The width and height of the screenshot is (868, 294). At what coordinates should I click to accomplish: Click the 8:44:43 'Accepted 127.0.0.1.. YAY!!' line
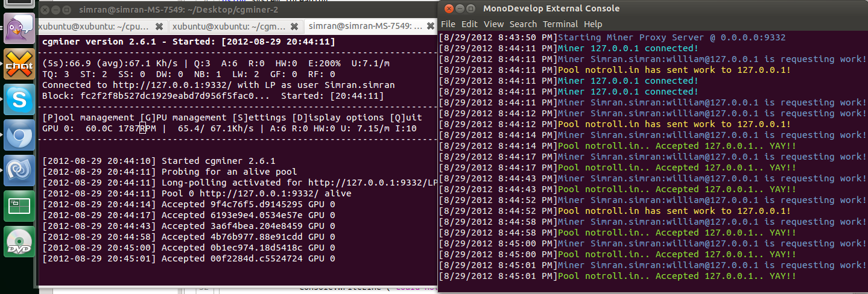click(617, 189)
